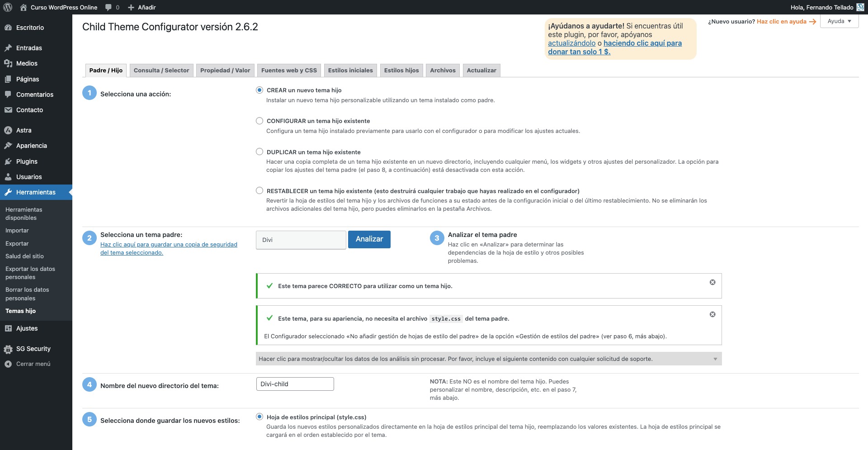Expand the Ayuda help panel

pyautogui.click(x=839, y=21)
